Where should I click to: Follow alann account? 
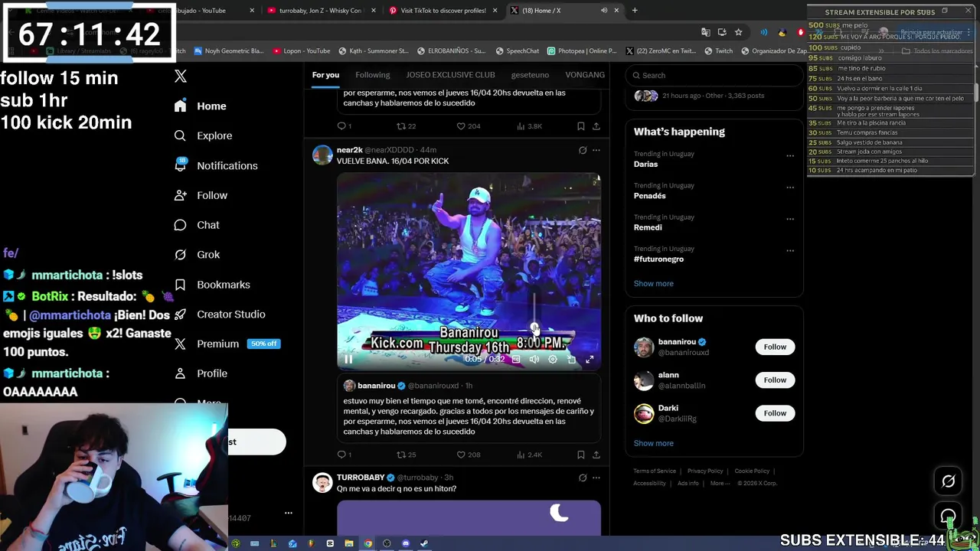[775, 380]
